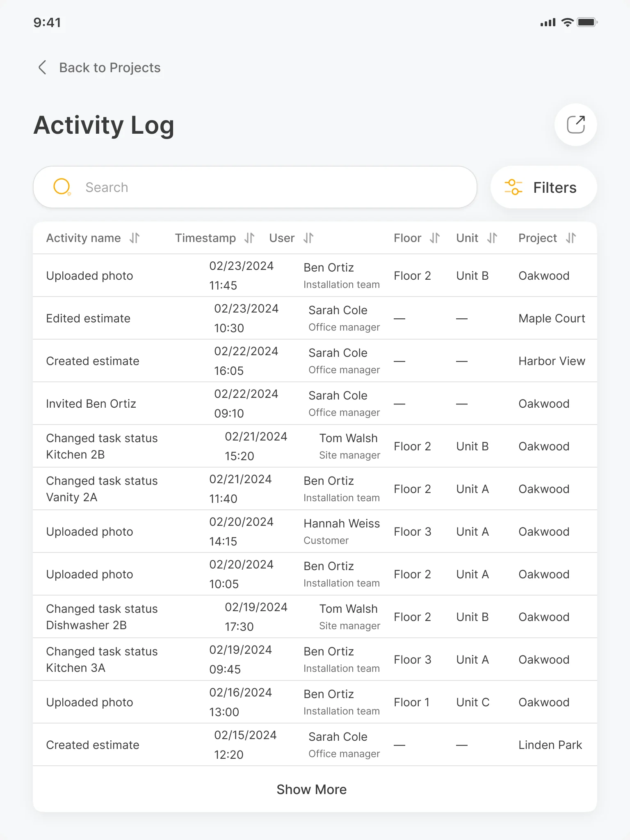Open Changed task status Vanity 2A entry

click(102, 489)
